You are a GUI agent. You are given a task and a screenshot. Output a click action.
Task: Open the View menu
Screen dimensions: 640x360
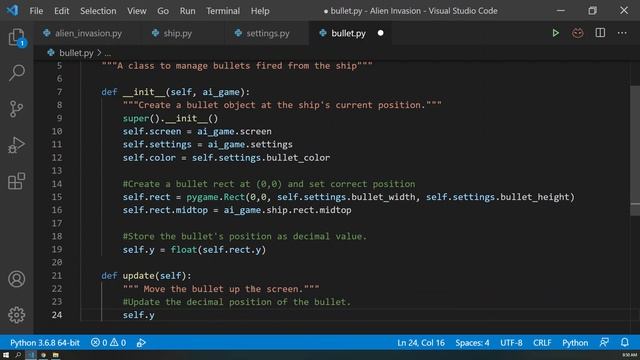137,11
